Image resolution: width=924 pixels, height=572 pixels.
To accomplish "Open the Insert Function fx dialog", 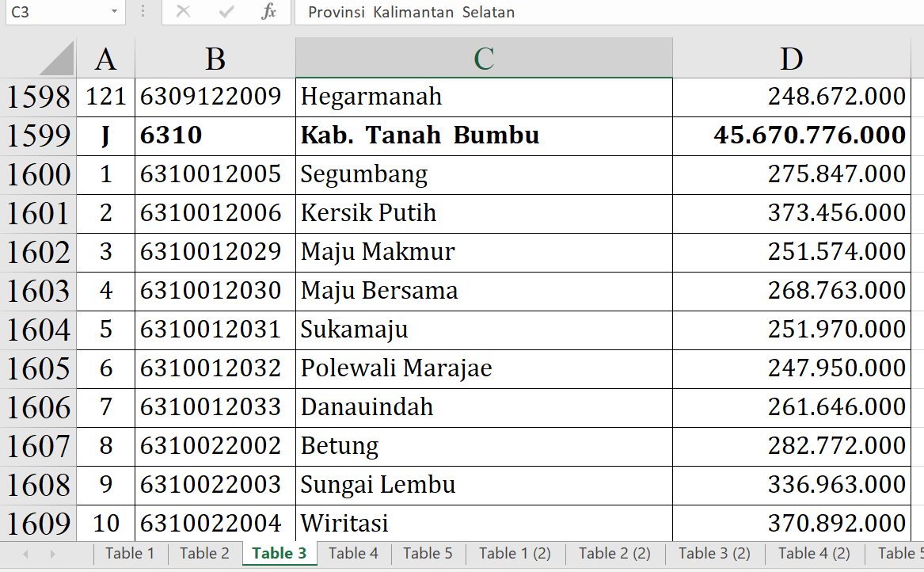I will [269, 12].
